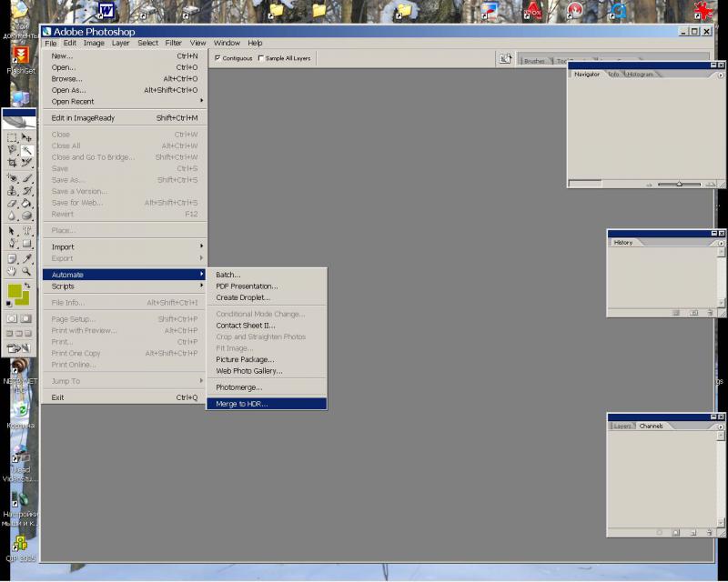Toggle the Contiguous checkbox

coord(217,58)
